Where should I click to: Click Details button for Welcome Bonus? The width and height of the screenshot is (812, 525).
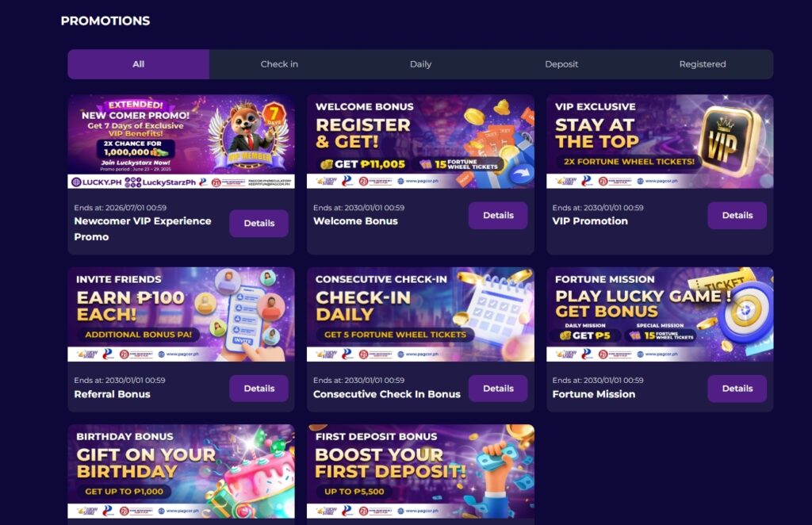click(x=498, y=216)
